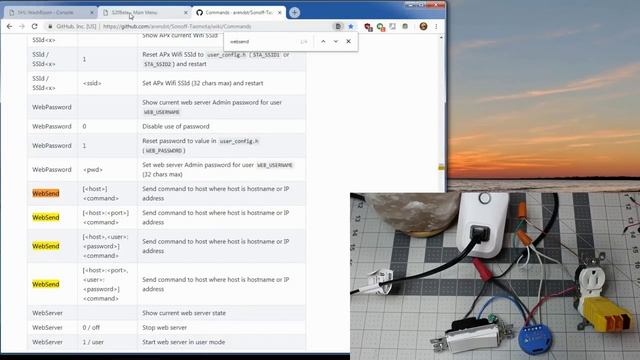Click the page's vertical scrollbar
The height and width of the screenshot is (360, 640).
coord(441,192)
